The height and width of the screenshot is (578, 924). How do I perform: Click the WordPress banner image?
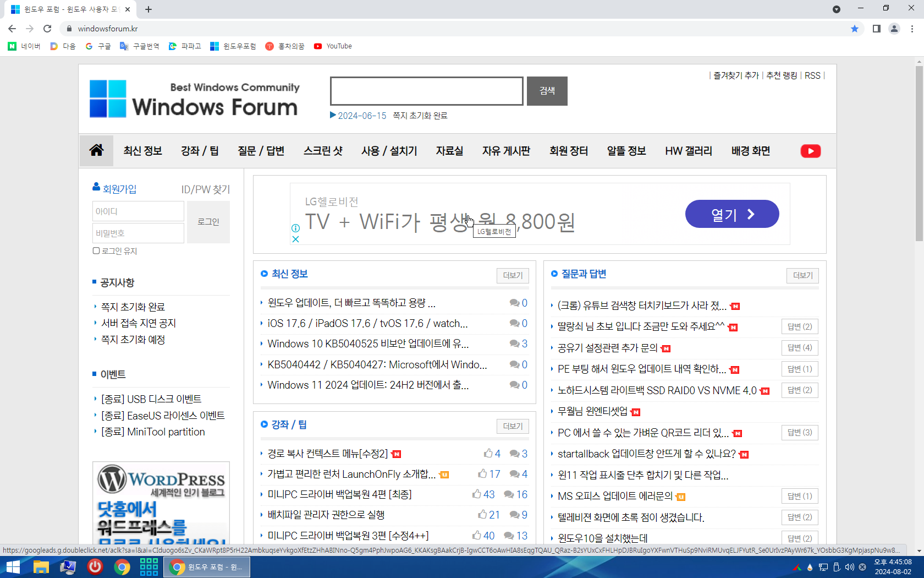pyautogui.click(x=161, y=503)
